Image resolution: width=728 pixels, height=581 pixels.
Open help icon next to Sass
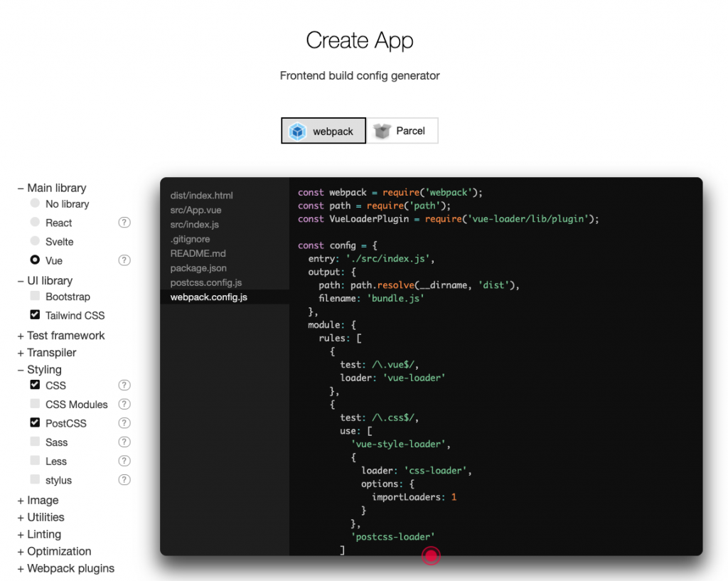click(x=124, y=442)
